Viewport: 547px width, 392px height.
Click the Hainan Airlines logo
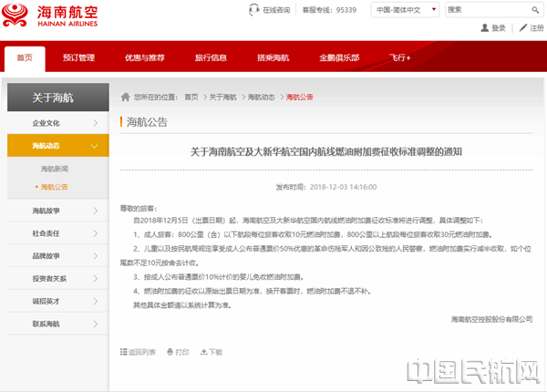point(50,15)
